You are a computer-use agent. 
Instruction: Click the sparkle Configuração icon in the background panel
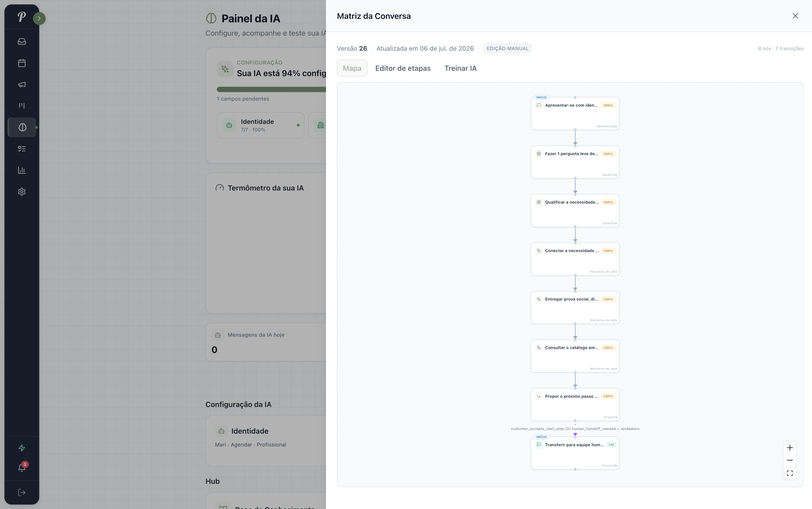coord(225,69)
